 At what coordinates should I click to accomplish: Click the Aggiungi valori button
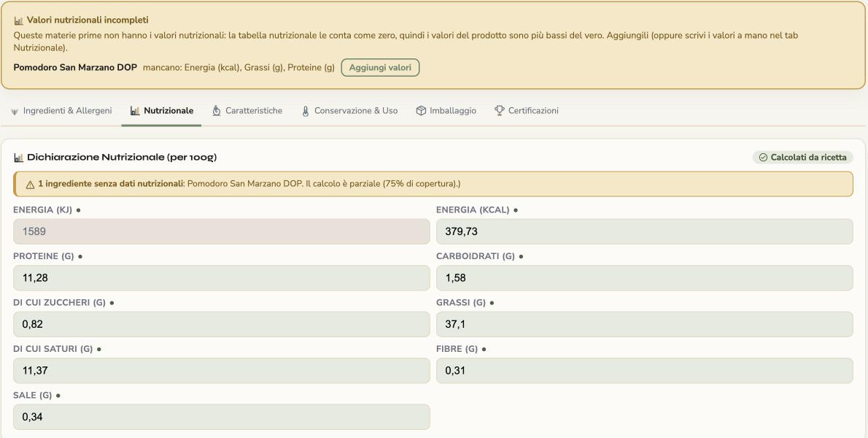pyautogui.click(x=380, y=68)
